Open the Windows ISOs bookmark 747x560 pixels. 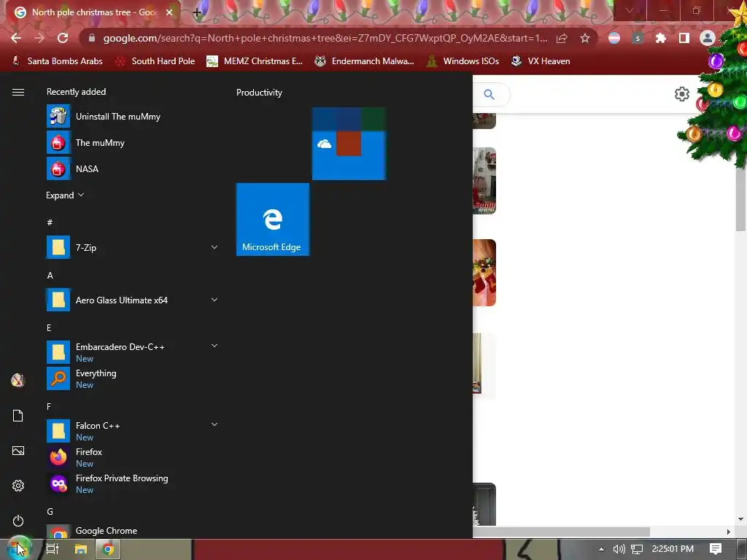click(462, 61)
